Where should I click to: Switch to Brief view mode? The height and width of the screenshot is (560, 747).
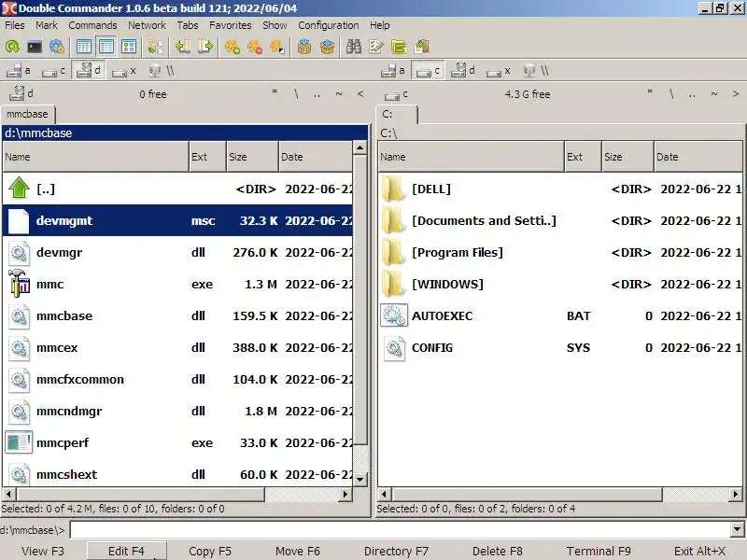coord(83,47)
